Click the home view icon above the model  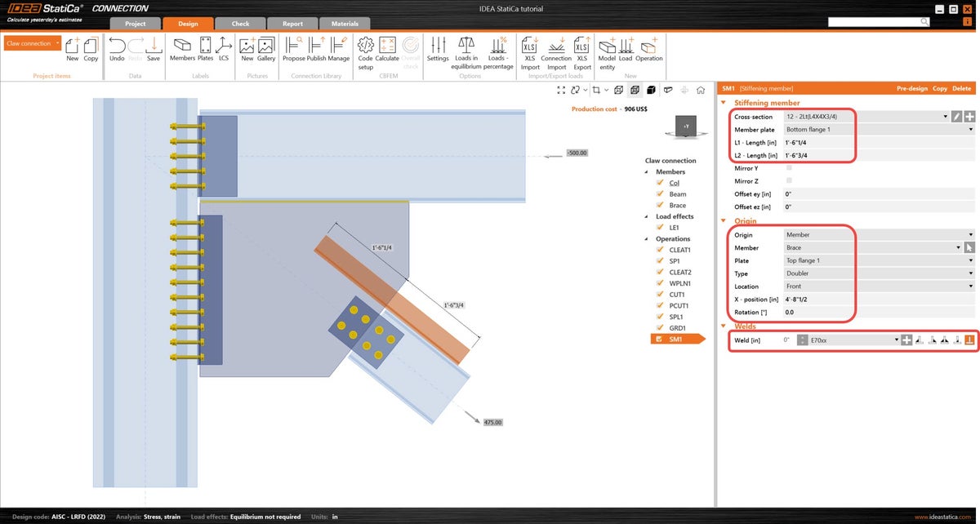[701, 91]
